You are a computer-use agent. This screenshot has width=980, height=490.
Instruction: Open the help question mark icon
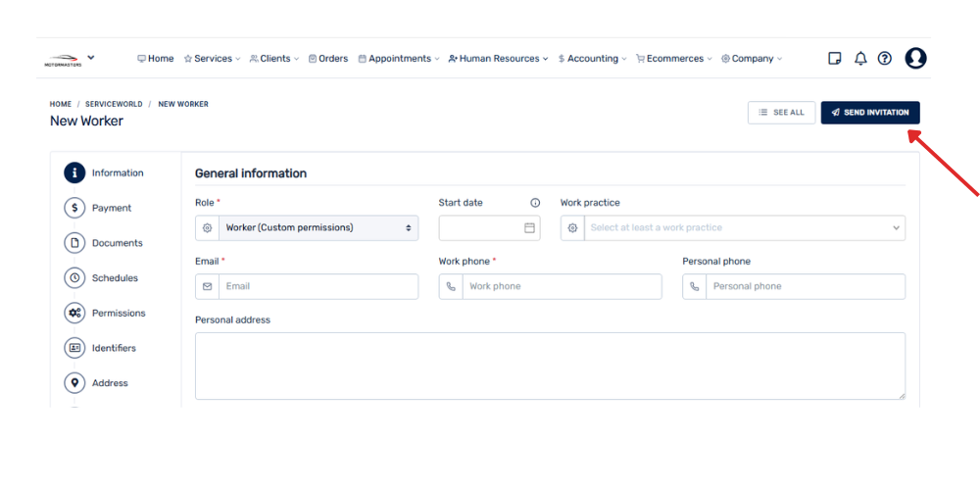pyautogui.click(x=885, y=59)
